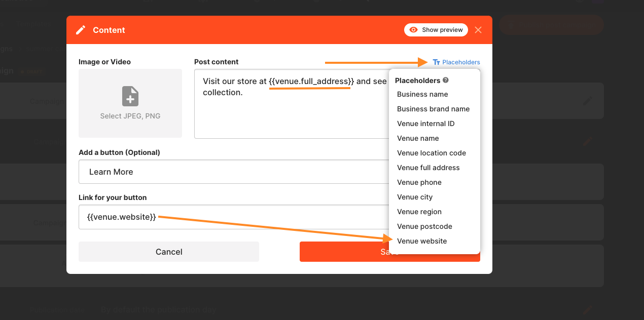Viewport: 644px width, 320px height.
Task: Click the add-file icon in upload box
Action: (130, 96)
